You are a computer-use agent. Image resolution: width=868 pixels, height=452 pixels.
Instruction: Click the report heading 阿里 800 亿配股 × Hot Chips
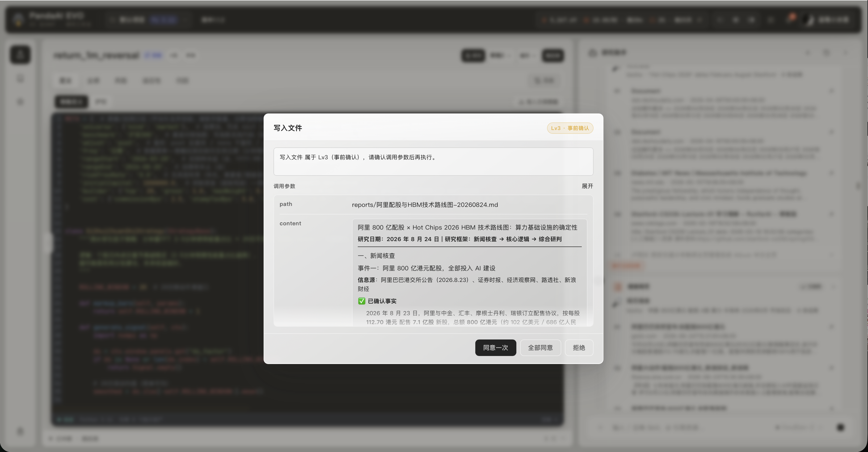coord(467,227)
